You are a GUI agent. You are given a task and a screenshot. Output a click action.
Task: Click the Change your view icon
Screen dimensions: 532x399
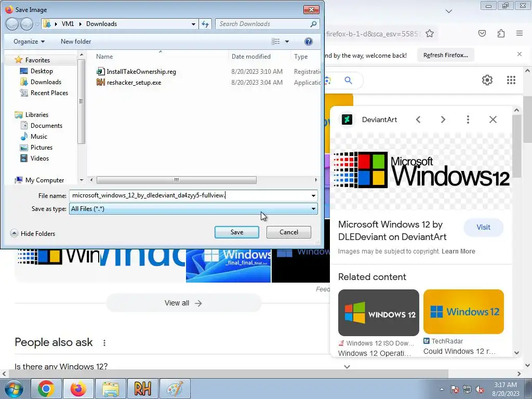pyautogui.click(x=276, y=42)
